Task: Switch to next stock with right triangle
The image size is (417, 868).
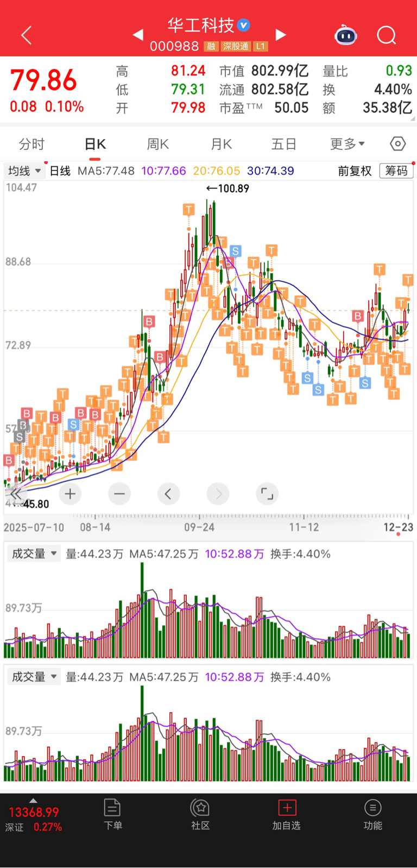Action: coord(281,35)
